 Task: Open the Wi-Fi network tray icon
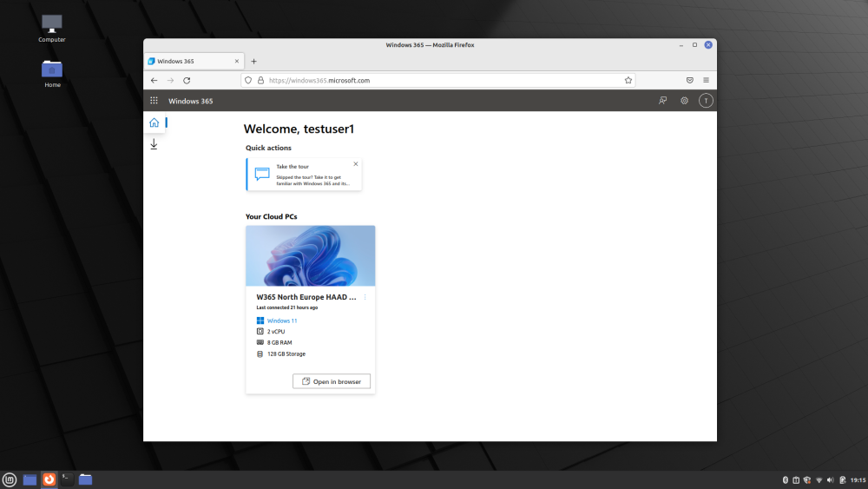[x=819, y=480]
